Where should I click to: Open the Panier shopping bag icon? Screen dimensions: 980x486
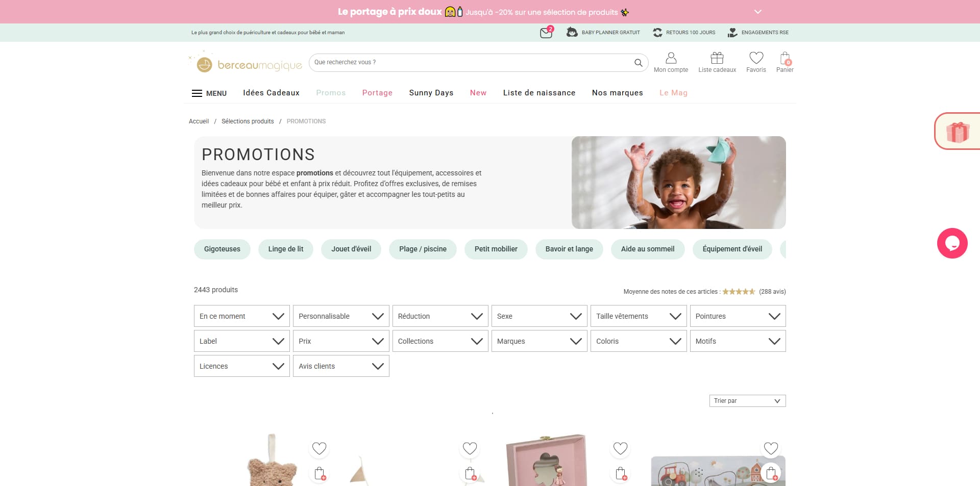pos(785,58)
